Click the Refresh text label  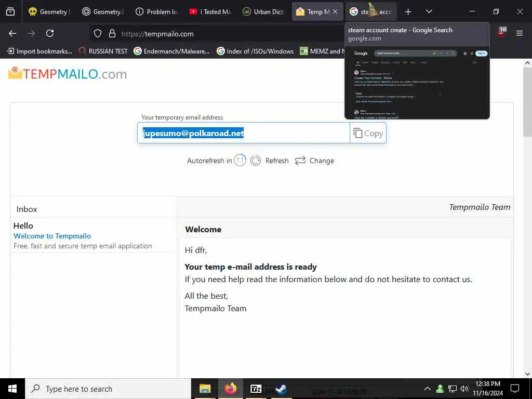click(x=277, y=161)
